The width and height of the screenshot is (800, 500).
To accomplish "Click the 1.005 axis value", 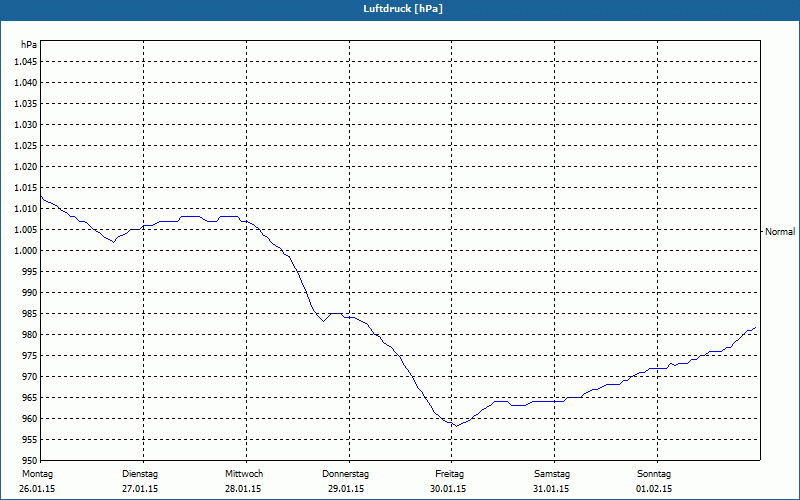I will (25, 230).
